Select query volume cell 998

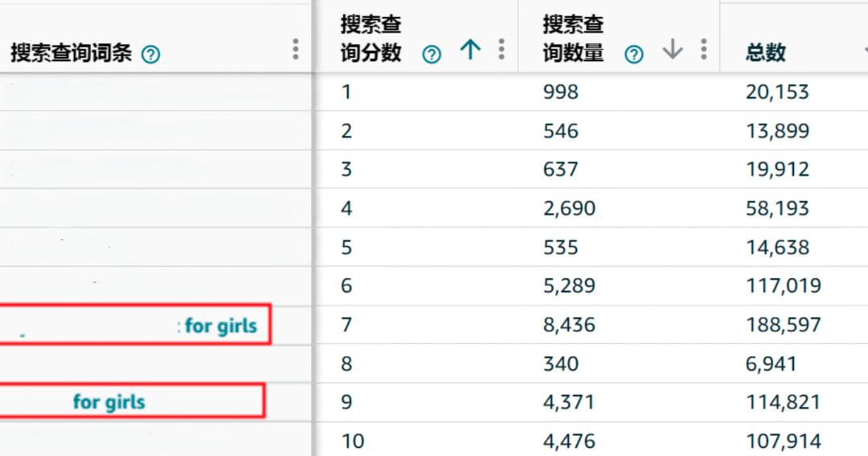(561, 92)
